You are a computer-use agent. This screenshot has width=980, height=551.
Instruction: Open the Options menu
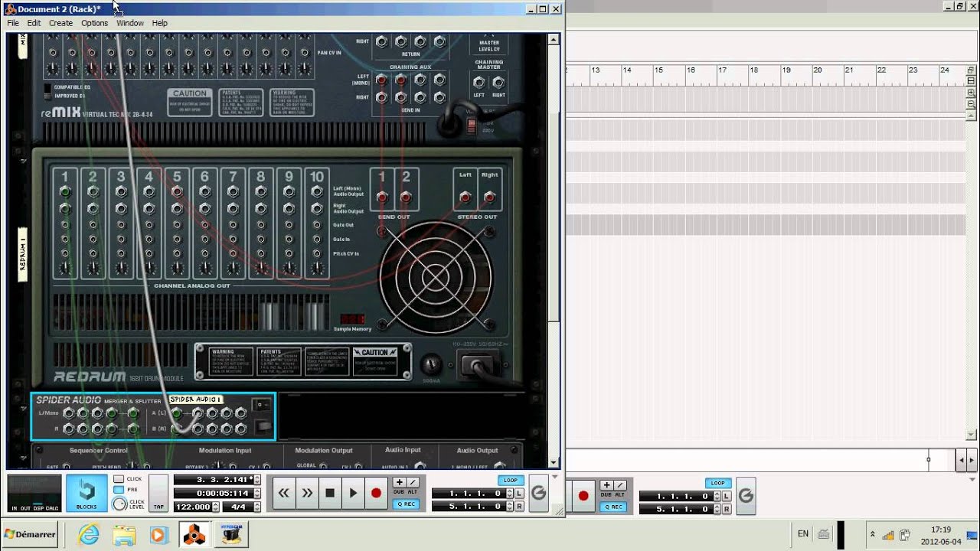94,23
